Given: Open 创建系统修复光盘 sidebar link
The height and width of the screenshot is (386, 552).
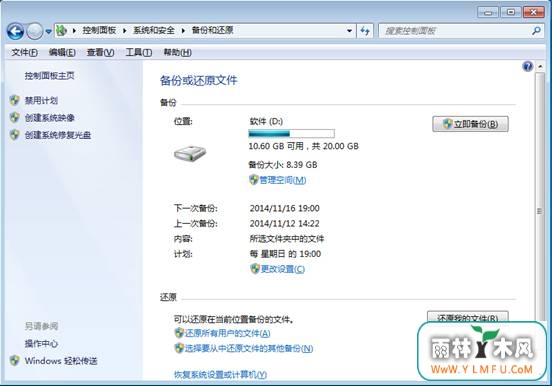Looking at the screenshot, I should [x=58, y=135].
